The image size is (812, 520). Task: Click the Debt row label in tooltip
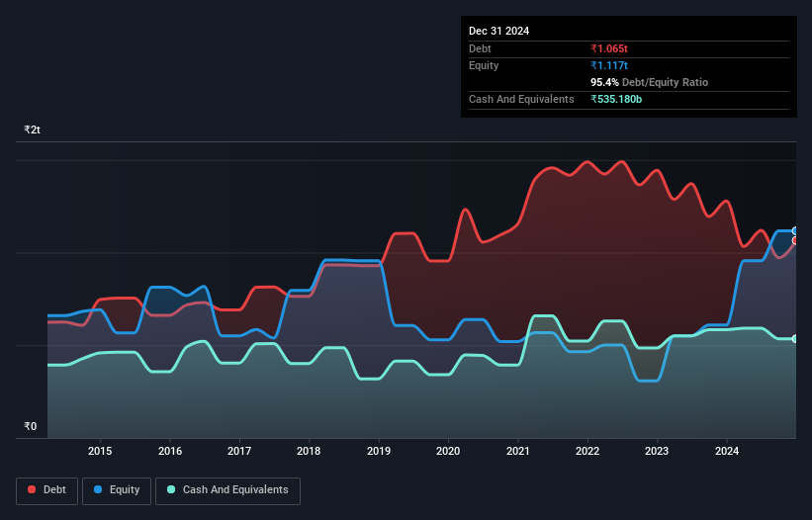[x=480, y=48]
